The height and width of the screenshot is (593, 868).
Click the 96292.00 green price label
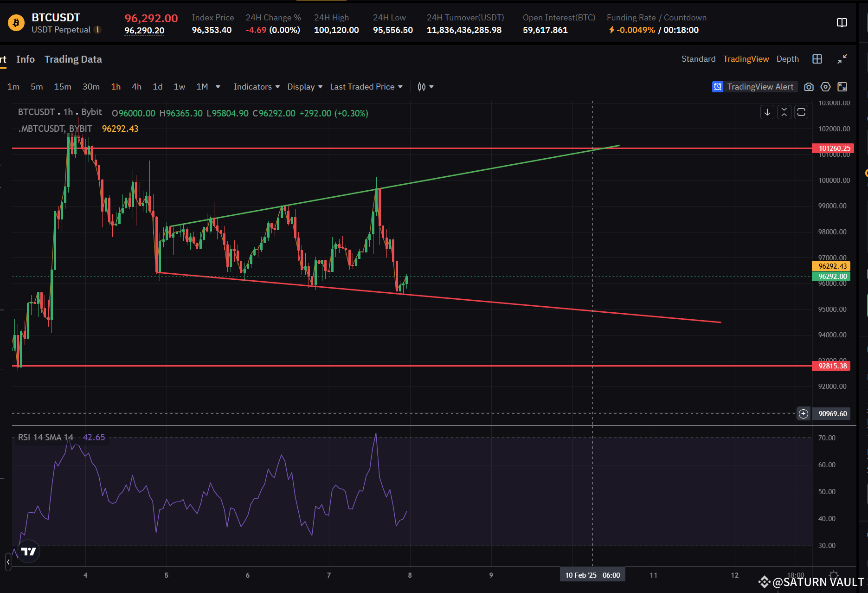click(832, 277)
